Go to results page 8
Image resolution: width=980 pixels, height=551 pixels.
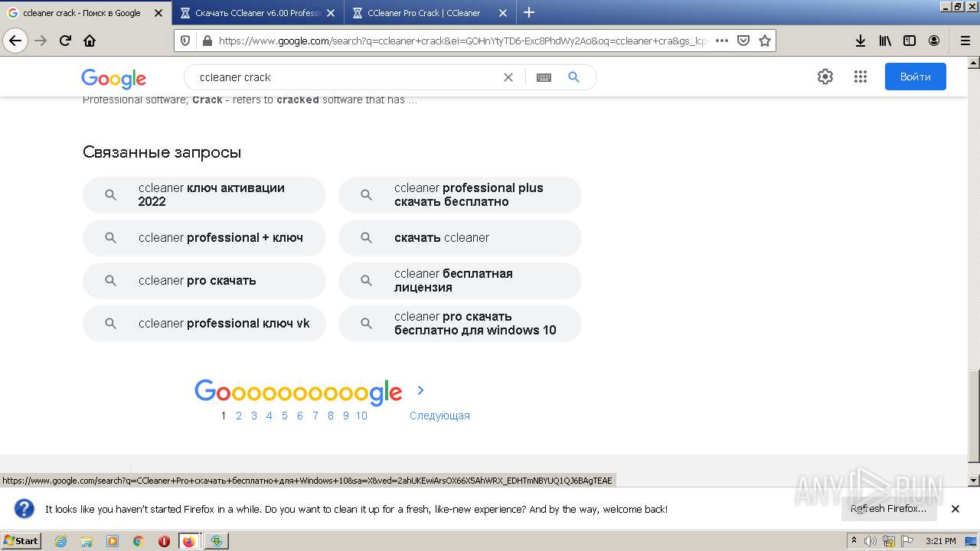tap(330, 416)
